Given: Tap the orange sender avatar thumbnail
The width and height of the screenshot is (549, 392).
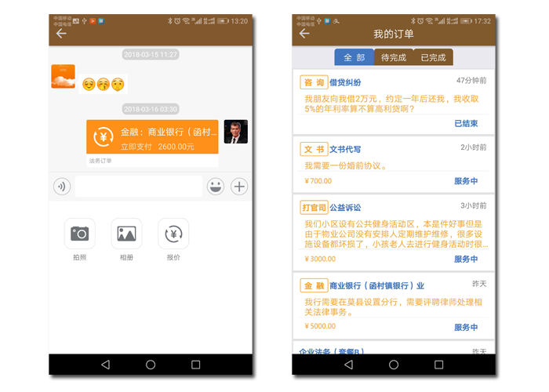Looking at the screenshot, I should pos(64,77).
